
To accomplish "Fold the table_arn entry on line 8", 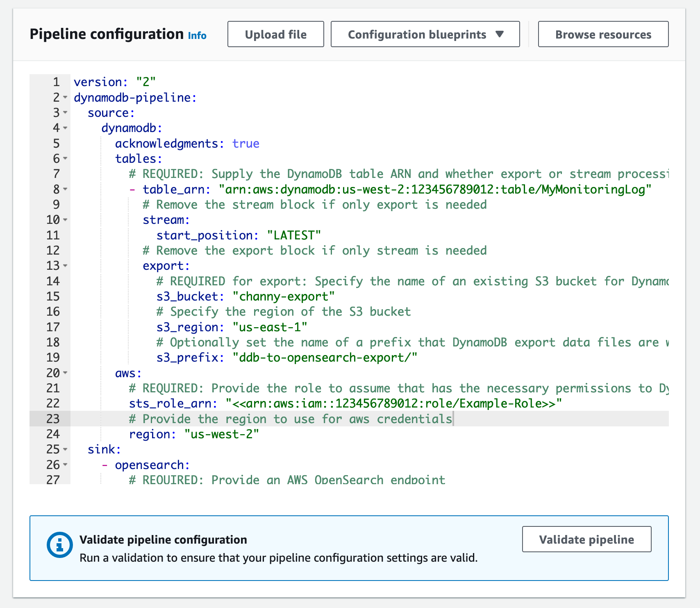I will [65, 189].
